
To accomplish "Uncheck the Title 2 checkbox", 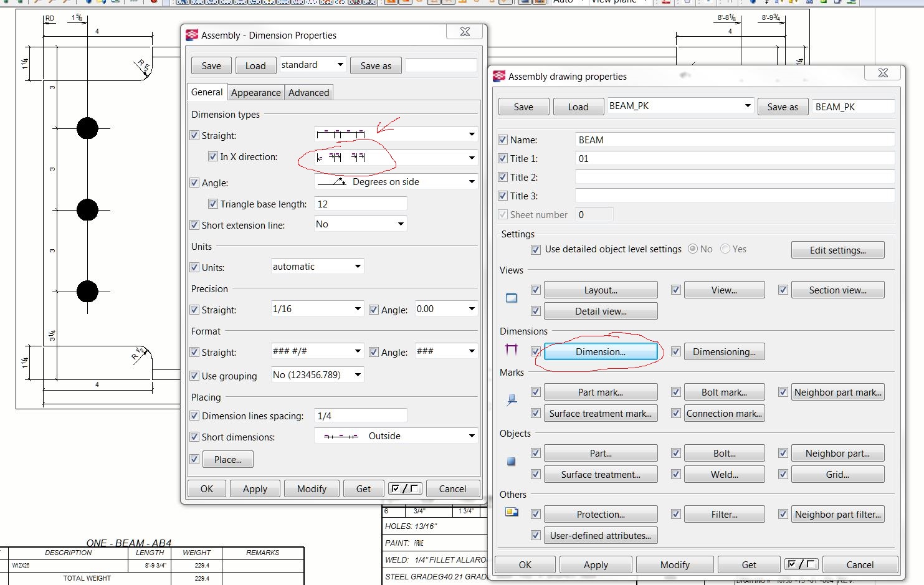I will click(503, 178).
